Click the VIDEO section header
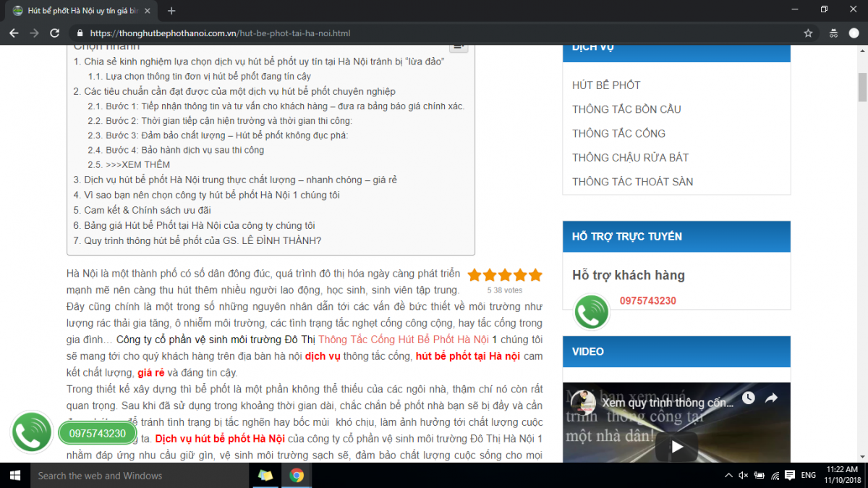 click(676, 352)
